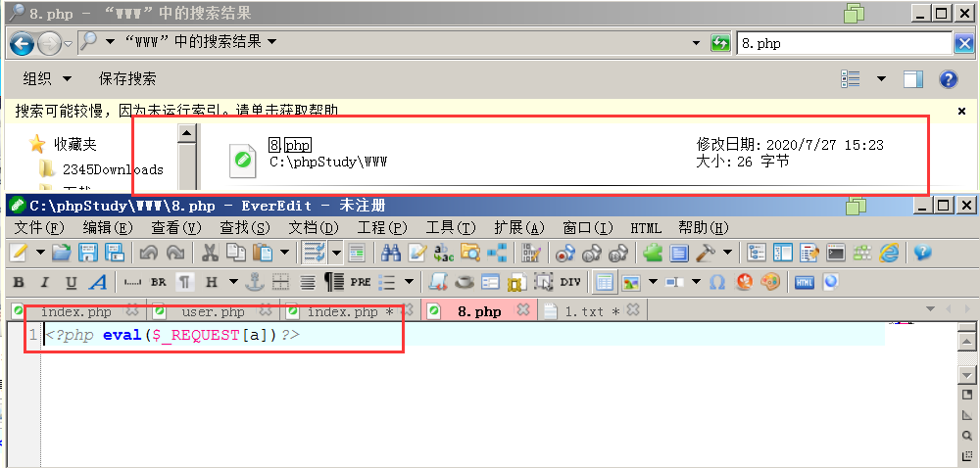This screenshot has width=980, height=468.
Task: Open the color picker palette icon
Action: pos(769,282)
